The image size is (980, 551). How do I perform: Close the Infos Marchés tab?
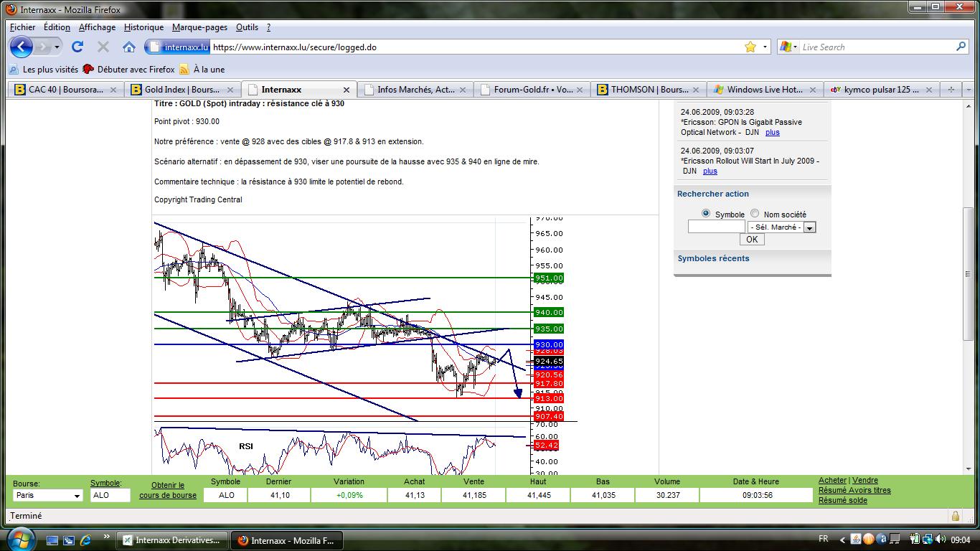click(x=463, y=90)
